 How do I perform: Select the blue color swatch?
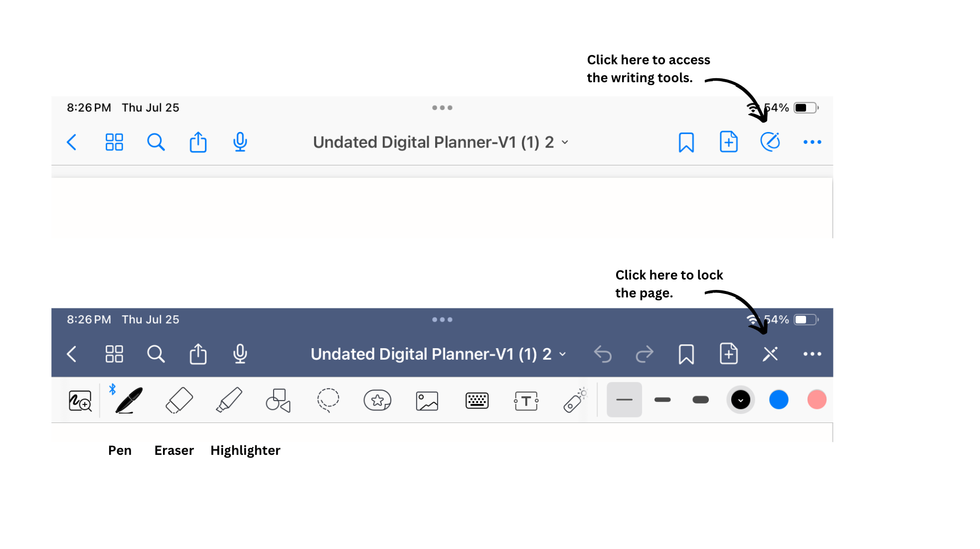click(x=779, y=400)
